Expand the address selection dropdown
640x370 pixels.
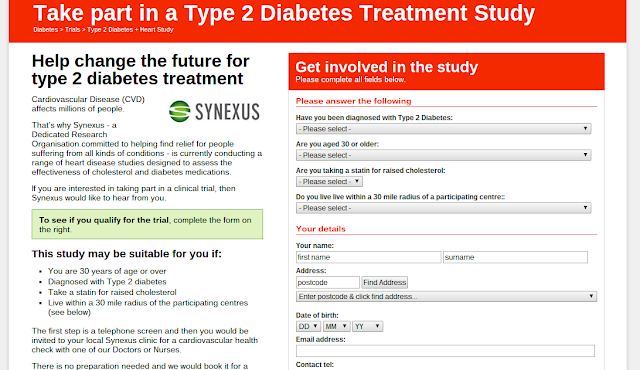click(446, 297)
